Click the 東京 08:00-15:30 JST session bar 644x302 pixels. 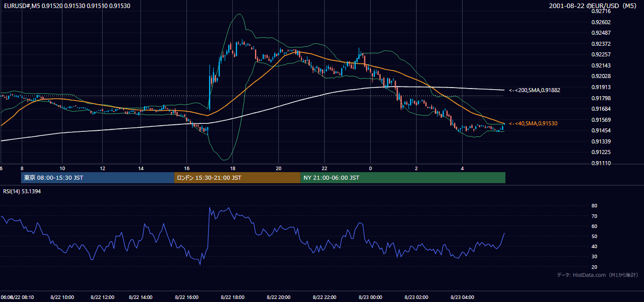pos(97,178)
